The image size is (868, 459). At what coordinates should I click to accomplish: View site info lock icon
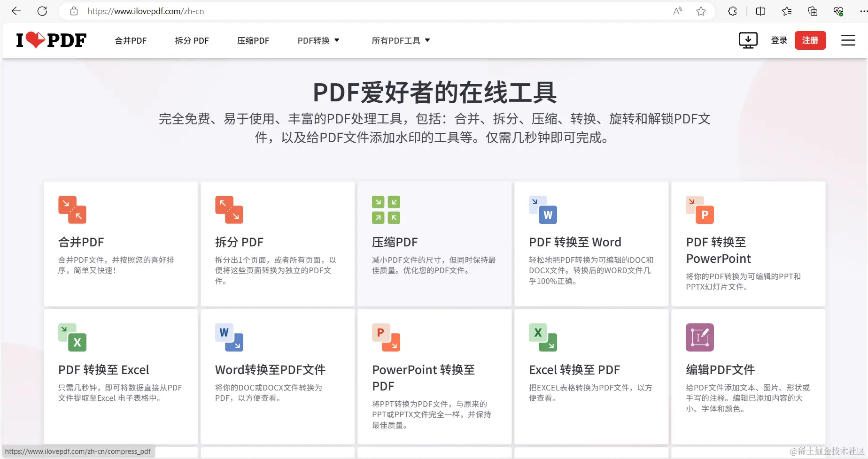point(74,11)
